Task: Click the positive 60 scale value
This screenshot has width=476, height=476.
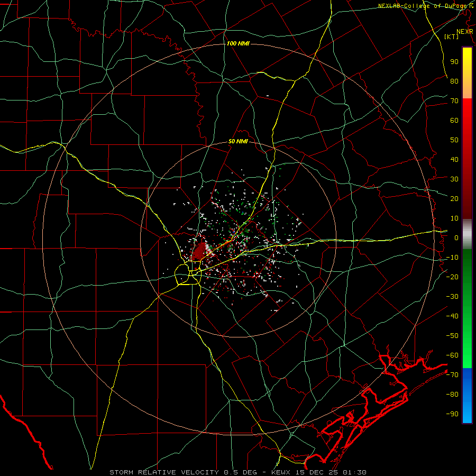Action: [x=454, y=120]
